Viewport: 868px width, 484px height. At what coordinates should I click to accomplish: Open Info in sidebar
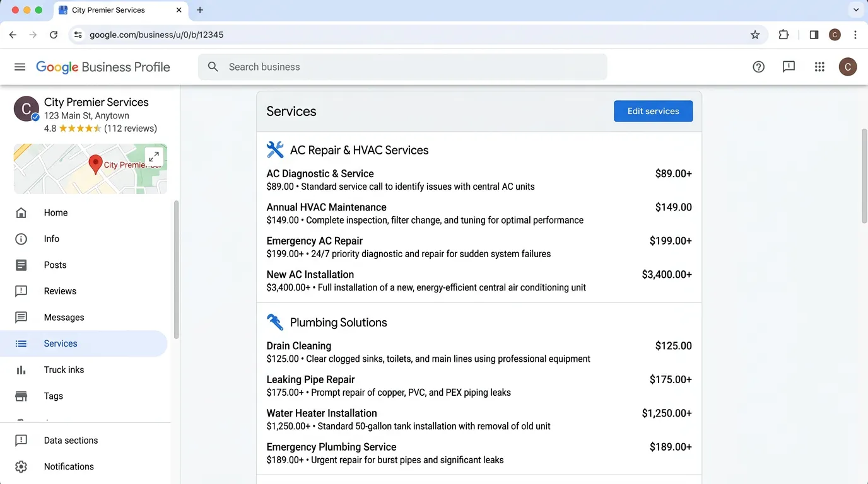pos(84,239)
